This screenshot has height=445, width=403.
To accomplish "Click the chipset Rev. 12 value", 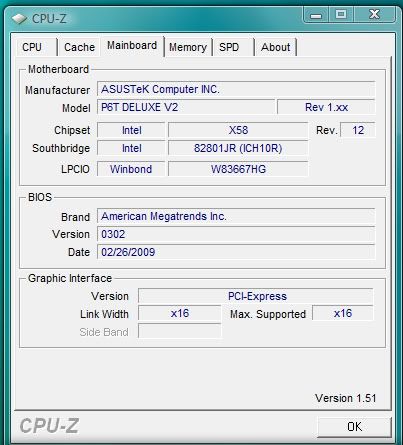I will coord(358,130).
